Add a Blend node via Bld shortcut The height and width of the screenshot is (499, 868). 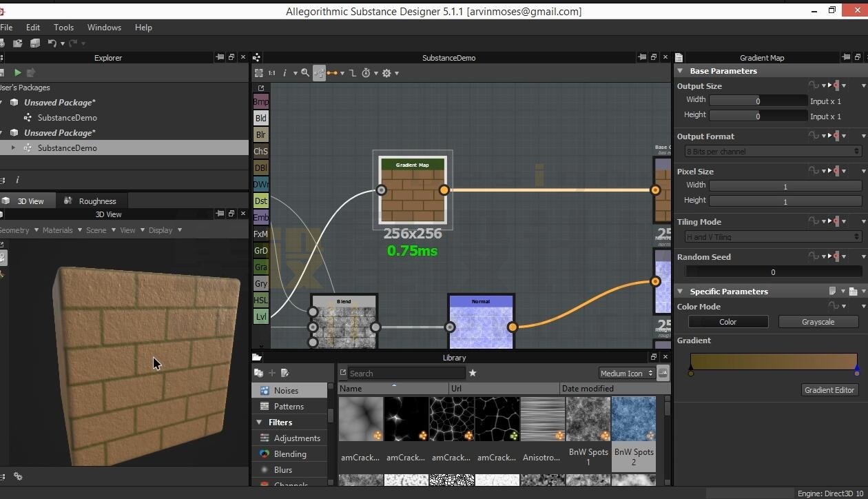(x=260, y=118)
